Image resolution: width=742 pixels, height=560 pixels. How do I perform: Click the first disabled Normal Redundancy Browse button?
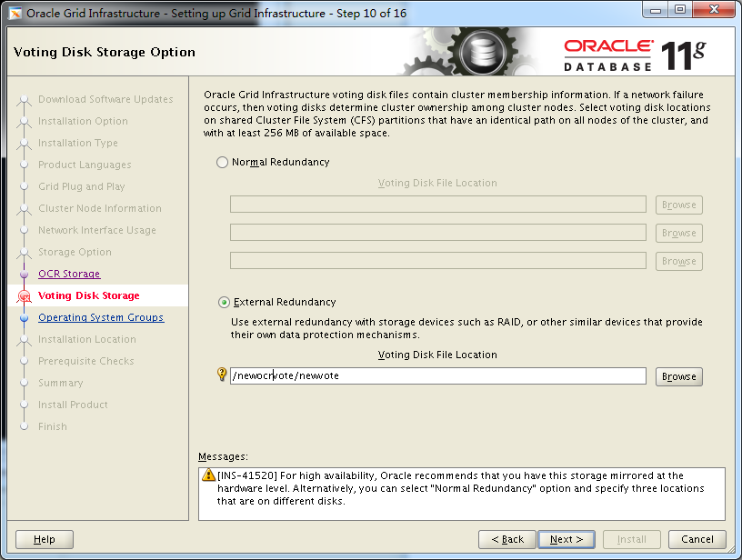[x=679, y=205]
